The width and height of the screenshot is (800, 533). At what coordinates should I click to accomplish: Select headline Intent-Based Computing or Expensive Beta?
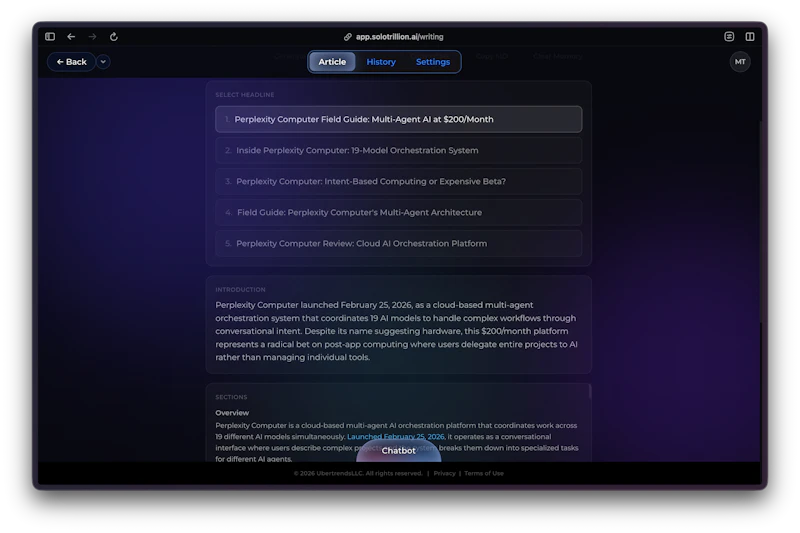[x=398, y=182]
